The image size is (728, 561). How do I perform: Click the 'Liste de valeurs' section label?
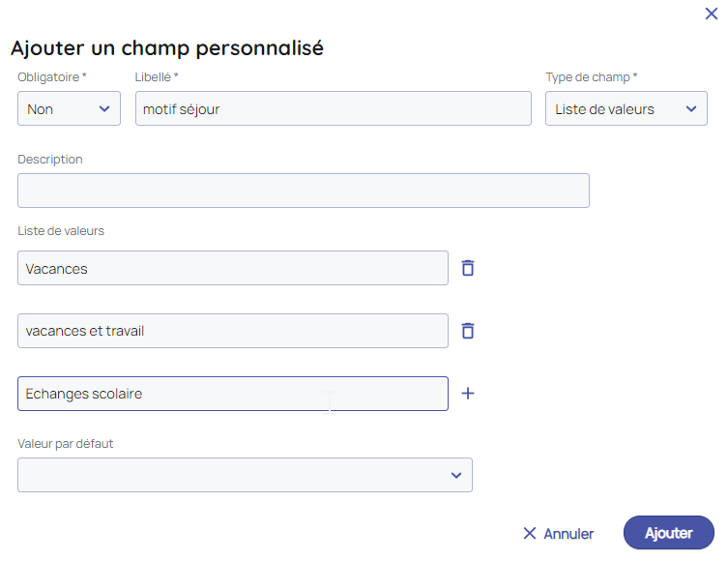(x=61, y=230)
